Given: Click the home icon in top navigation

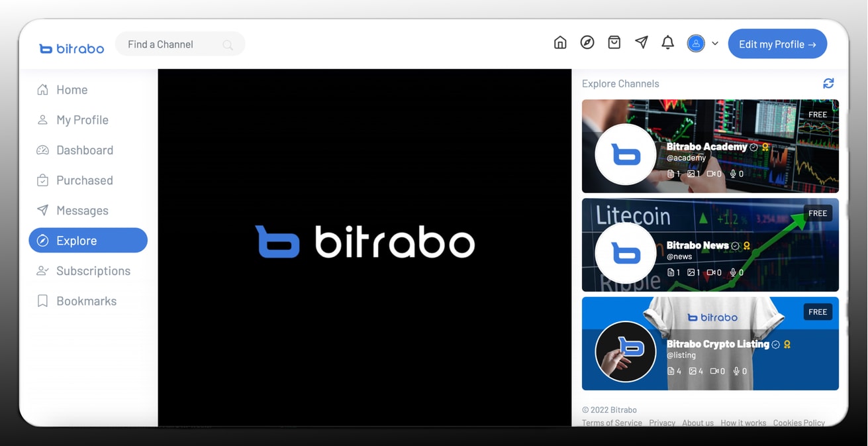Looking at the screenshot, I should point(560,43).
